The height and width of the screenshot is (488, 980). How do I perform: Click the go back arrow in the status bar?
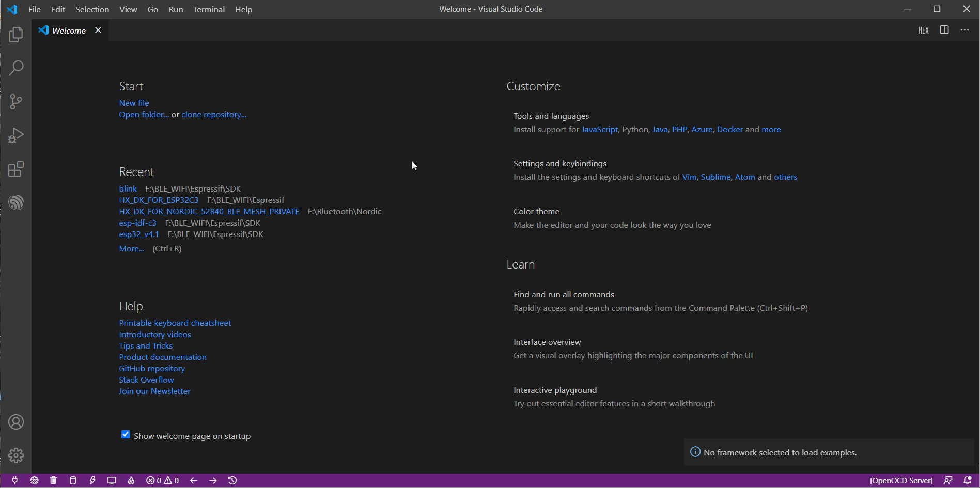(194, 480)
